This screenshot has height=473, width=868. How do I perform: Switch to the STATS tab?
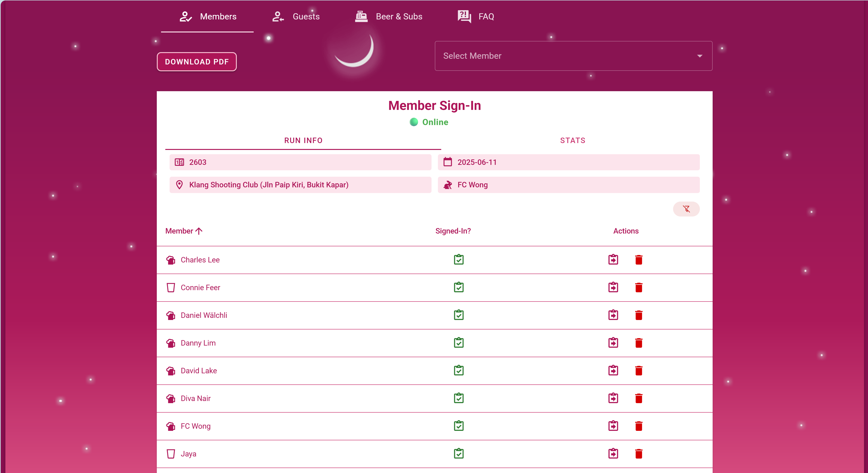click(x=572, y=140)
